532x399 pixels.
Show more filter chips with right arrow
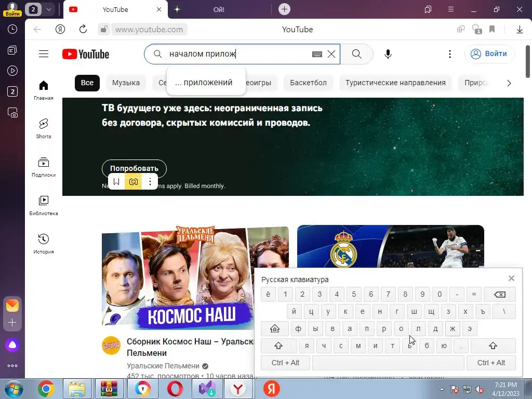pyautogui.click(x=509, y=83)
